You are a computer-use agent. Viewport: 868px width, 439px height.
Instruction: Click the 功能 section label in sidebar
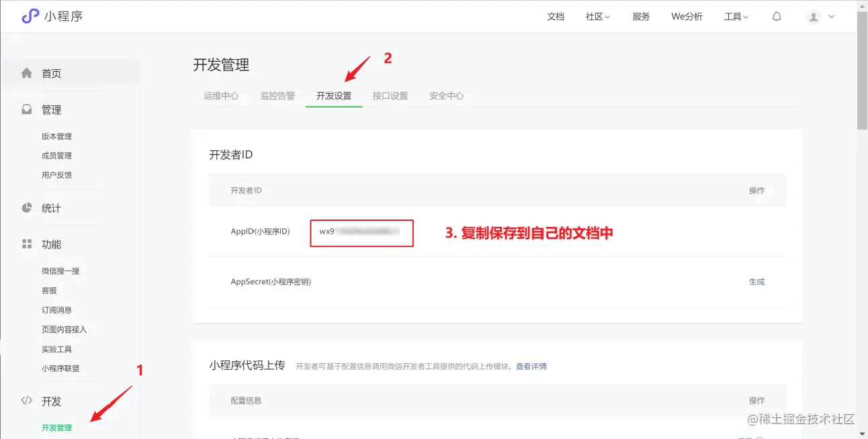tap(51, 244)
